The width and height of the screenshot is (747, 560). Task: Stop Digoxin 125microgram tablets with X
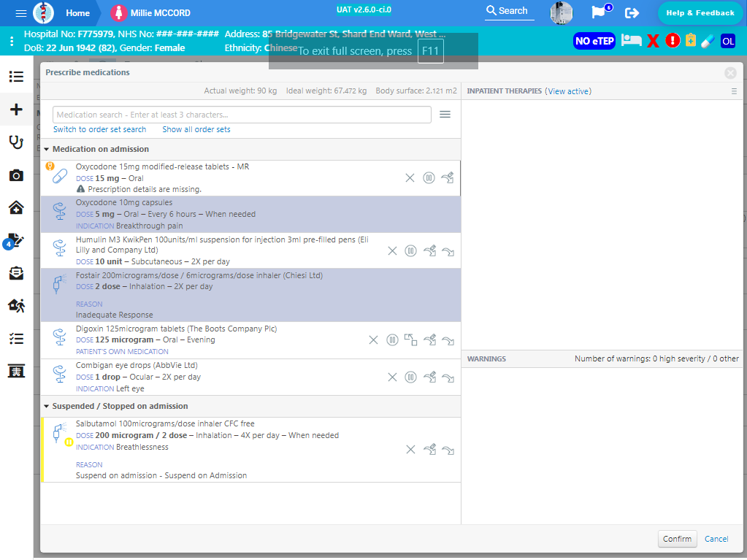[374, 340]
